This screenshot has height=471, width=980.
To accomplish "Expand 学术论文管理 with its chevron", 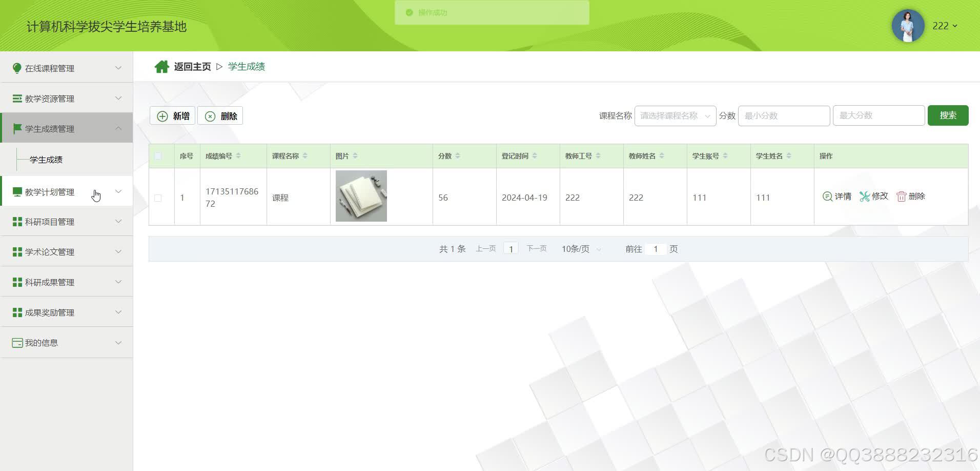I will click(118, 252).
